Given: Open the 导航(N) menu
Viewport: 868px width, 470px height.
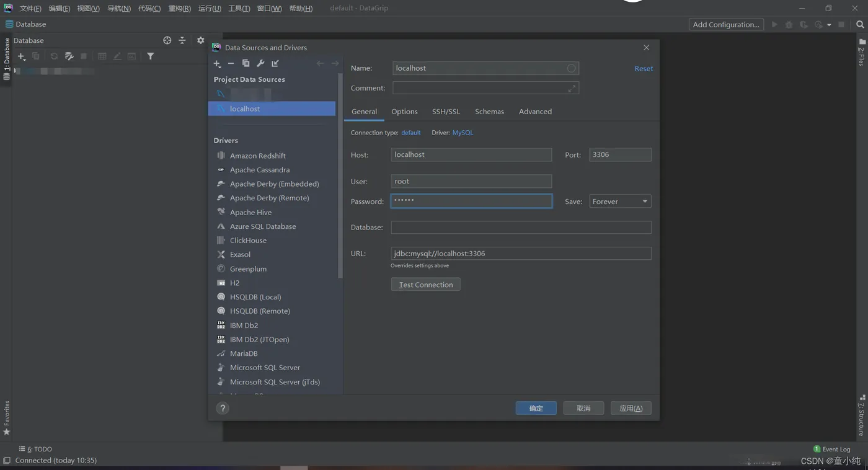Looking at the screenshot, I should (119, 9).
